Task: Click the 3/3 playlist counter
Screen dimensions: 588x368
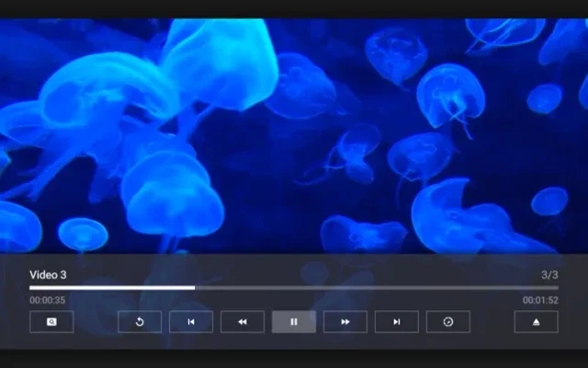Action: pos(548,274)
